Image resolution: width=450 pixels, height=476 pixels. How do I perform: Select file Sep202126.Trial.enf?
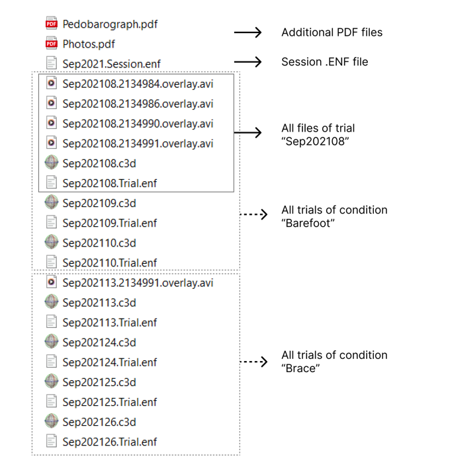tap(101, 442)
